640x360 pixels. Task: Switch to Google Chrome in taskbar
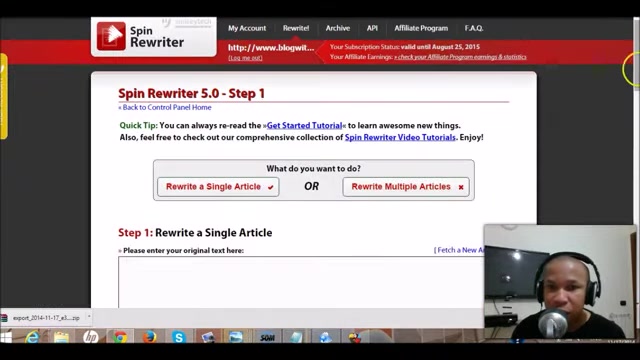[x=120, y=337]
